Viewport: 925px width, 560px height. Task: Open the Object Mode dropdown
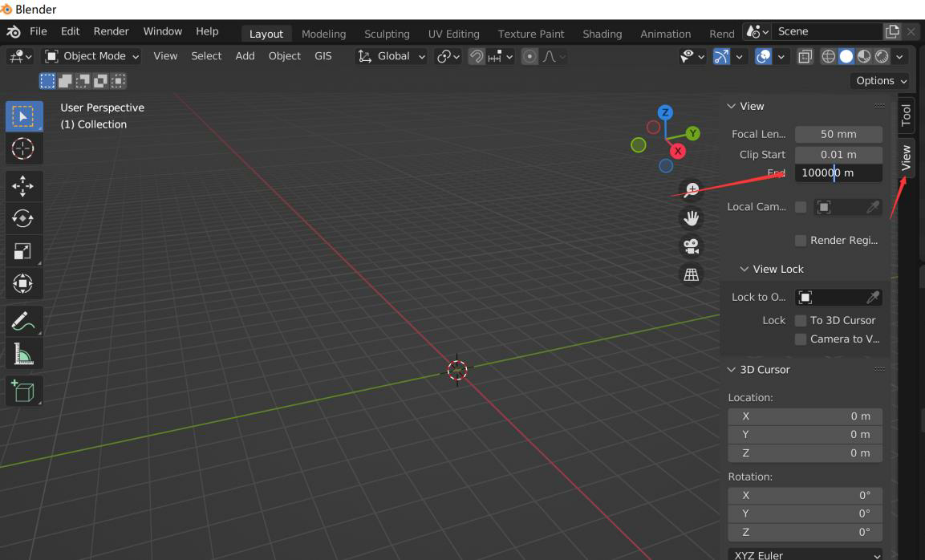coord(91,56)
